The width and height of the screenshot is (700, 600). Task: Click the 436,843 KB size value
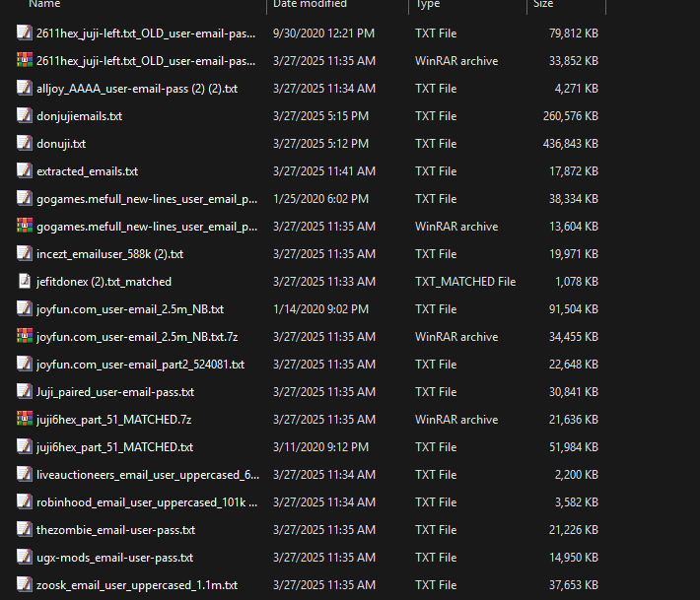click(x=571, y=144)
